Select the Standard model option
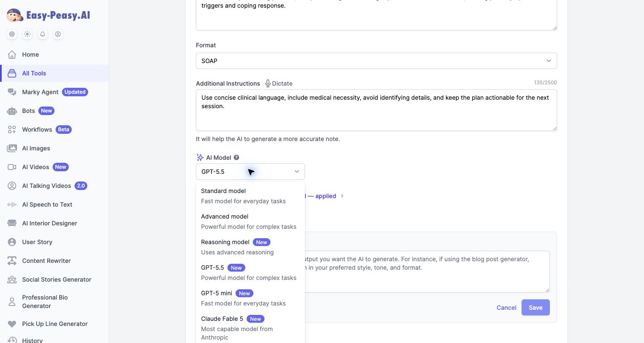The height and width of the screenshot is (343, 644). click(250, 196)
